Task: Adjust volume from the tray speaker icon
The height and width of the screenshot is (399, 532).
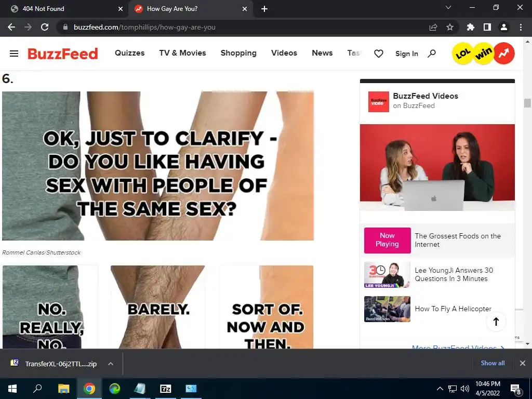Action: click(x=465, y=389)
